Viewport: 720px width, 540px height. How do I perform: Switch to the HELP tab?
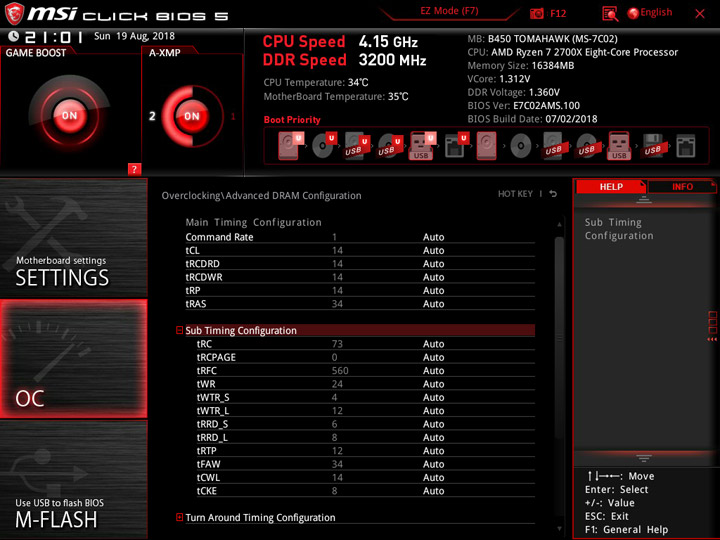click(x=611, y=187)
